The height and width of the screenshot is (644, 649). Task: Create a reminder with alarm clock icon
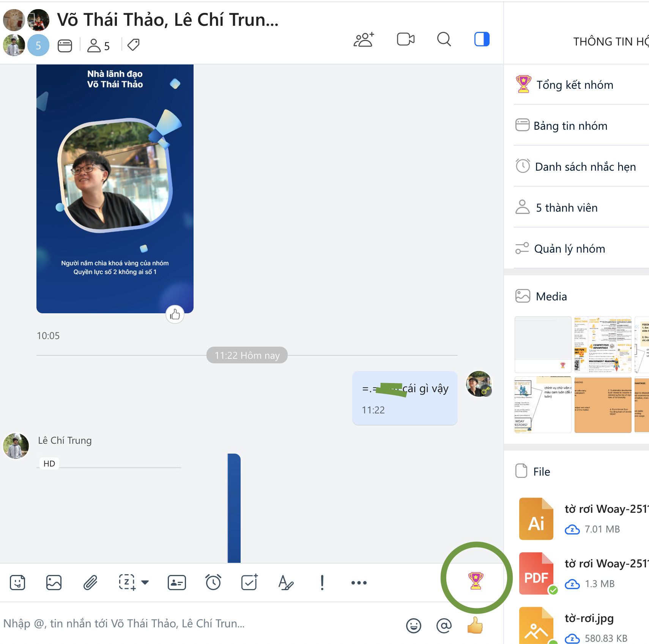tap(213, 582)
